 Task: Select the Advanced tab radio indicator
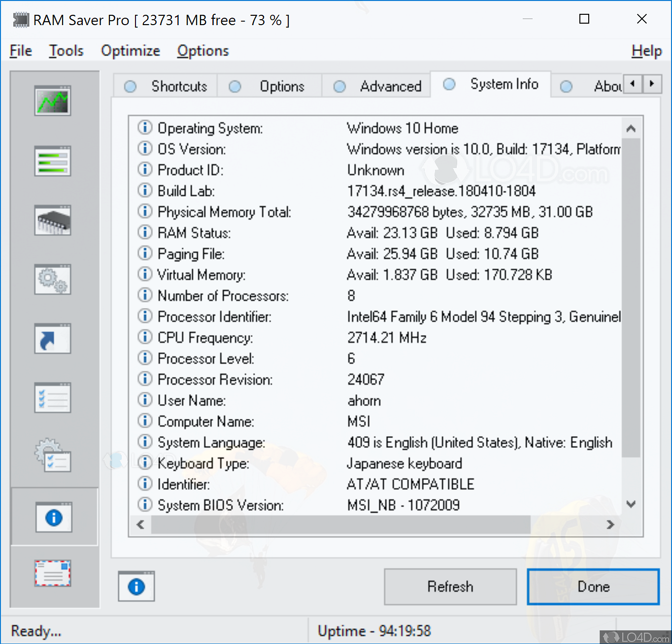(340, 86)
